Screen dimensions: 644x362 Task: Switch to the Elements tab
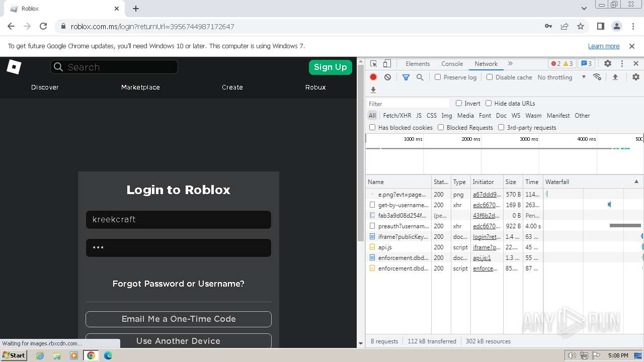(x=418, y=64)
